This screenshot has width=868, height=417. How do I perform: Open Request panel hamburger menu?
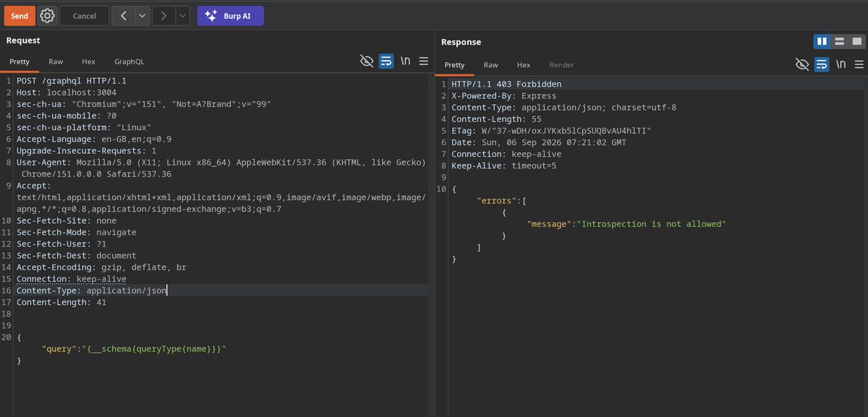(x=424, y=61)
